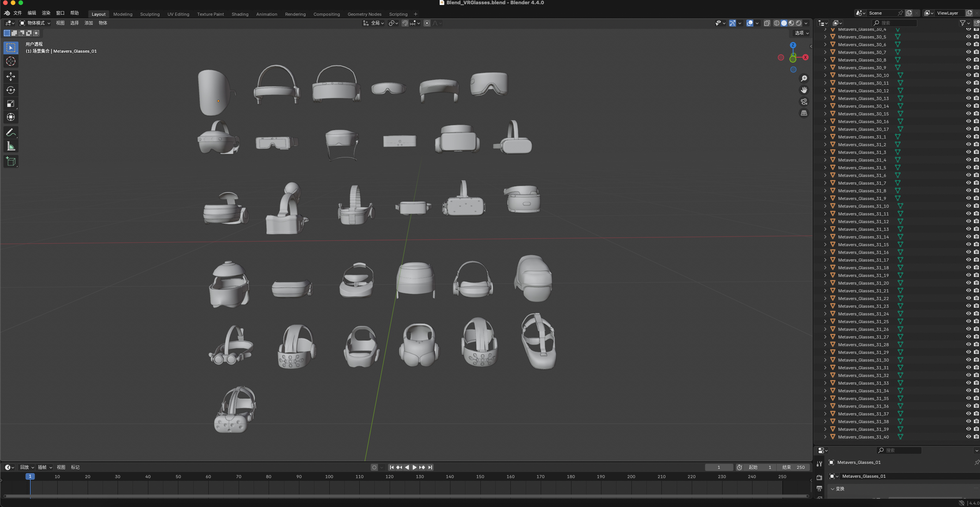Disable render for Metavers_Glasses_30_10
The width and height of the screenshot is (980, 507).
976,75
